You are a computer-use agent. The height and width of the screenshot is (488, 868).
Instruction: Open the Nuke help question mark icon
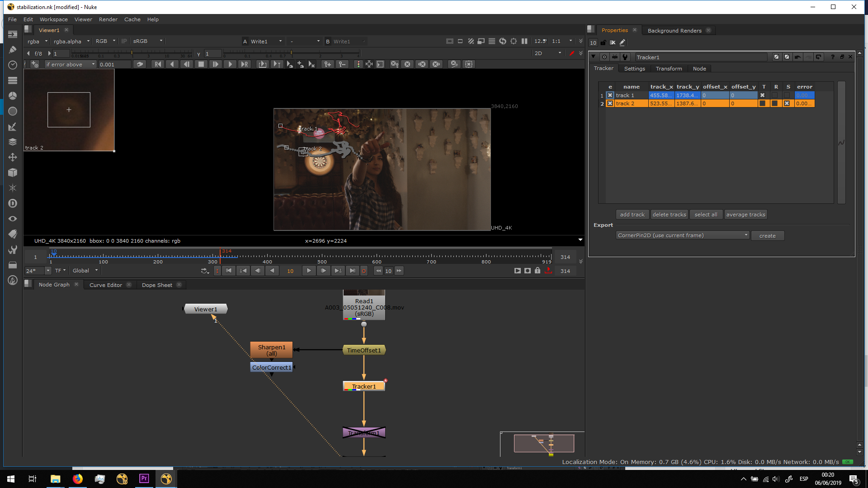[x=832, y=57]
